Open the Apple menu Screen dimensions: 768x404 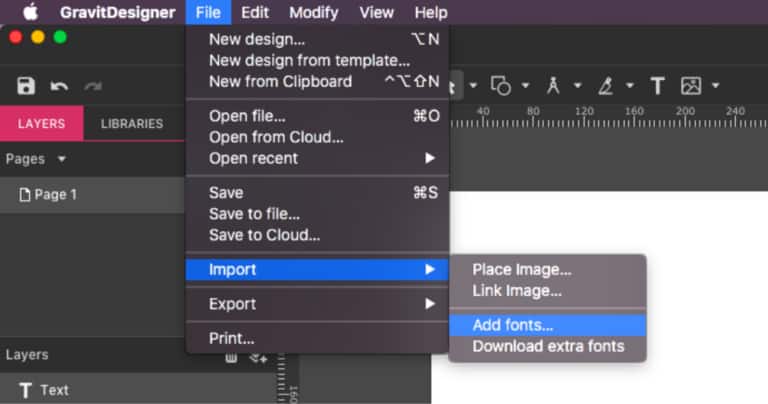30,12
